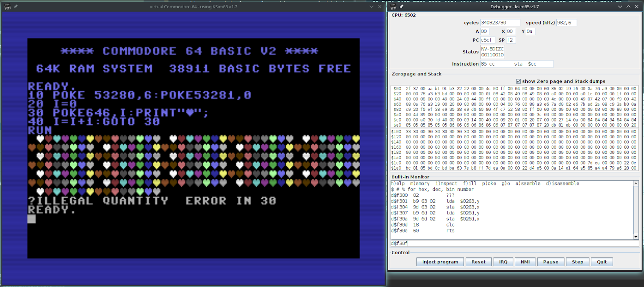The height and width of the screenshot is (287, 644).
Task: Select the Y register field
Action: (530, 31)
